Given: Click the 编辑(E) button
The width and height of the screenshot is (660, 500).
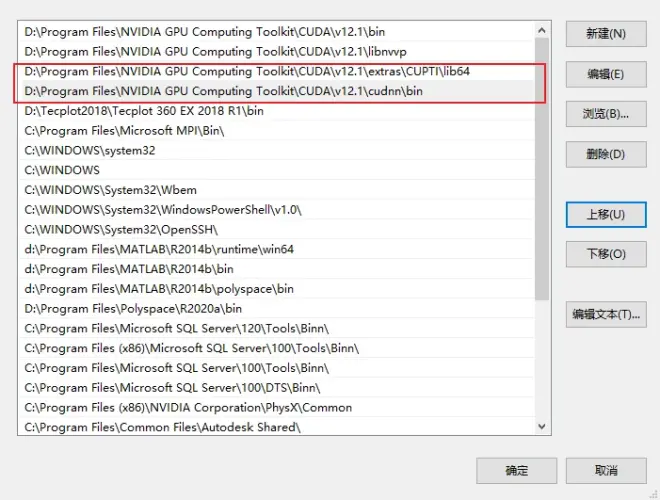Looking at the screenshot, I should tap(606, 74).
